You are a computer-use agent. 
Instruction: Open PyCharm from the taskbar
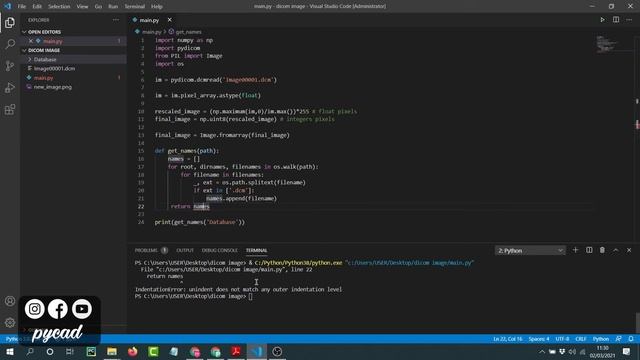click(91, 351)
